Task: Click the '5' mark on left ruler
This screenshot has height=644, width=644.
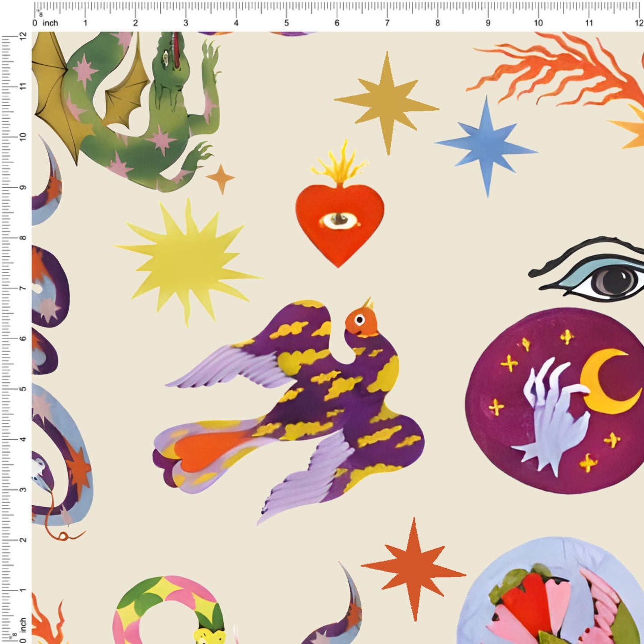Action: click(x=23, y=389)
